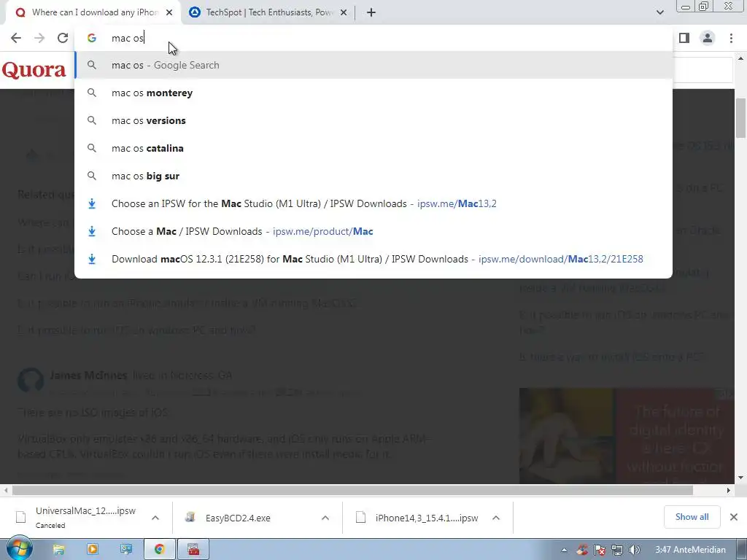Expand iPhone14,3 ipsw download options
Viewport: 747px width, 560px height.
496,518
